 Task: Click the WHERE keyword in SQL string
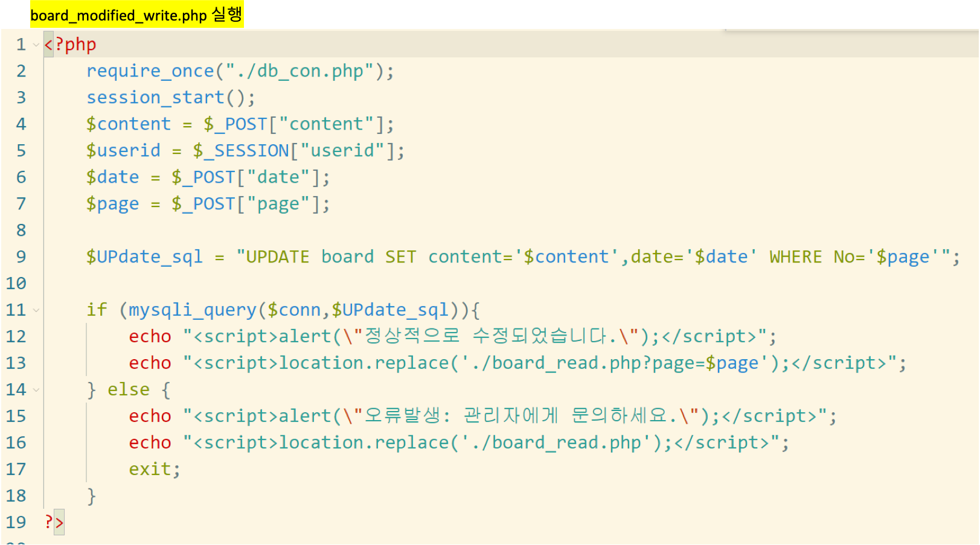pos(795,257)
